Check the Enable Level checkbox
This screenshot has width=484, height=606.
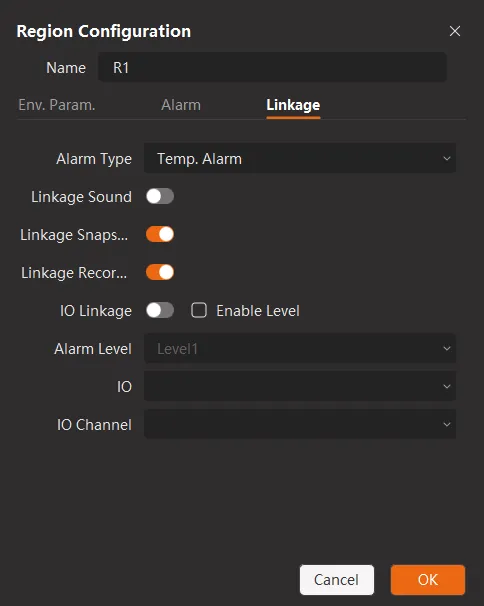click(199, 310)
